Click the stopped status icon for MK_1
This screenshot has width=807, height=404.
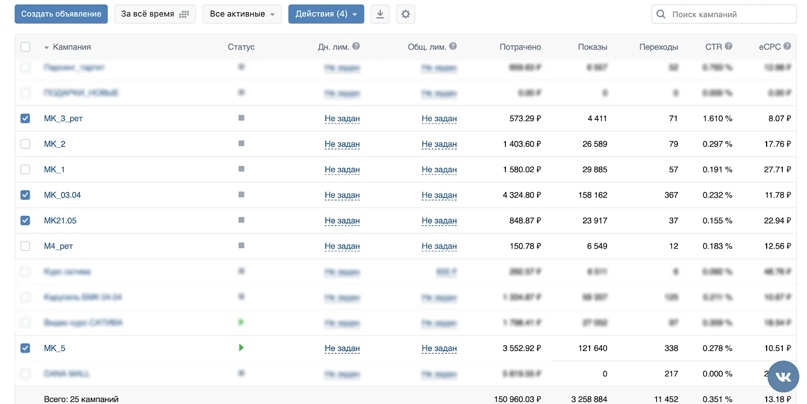point(241,169)
